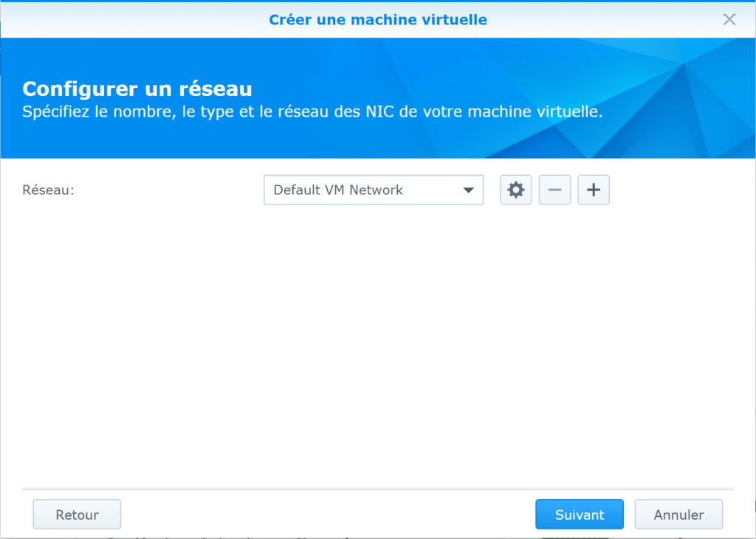
Task: Click empty white area below the network row
Action: point(369,332)
